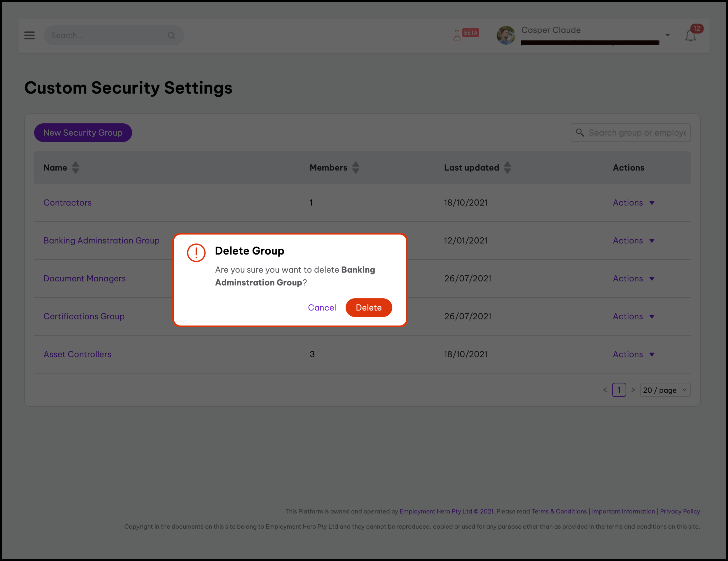Change the 20 / page size selector
This screenshot has height=561, width=728.
click(x=665, y=390)
